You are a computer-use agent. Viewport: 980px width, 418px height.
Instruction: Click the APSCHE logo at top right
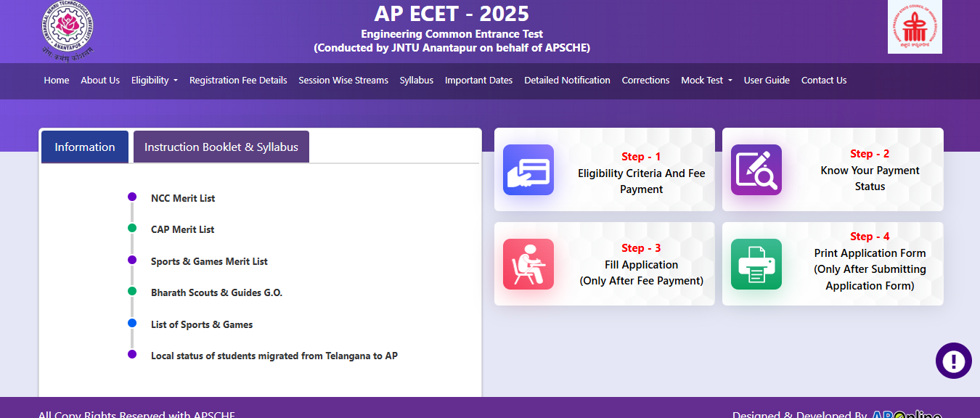point(915,28)
